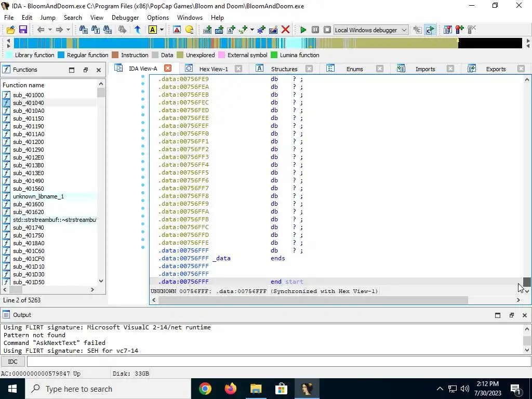Image resolution: width=532 pixels, height=399 pixels.
Task: Click the pencil edit icon in toolbar
Action: (x=273, y=30)
